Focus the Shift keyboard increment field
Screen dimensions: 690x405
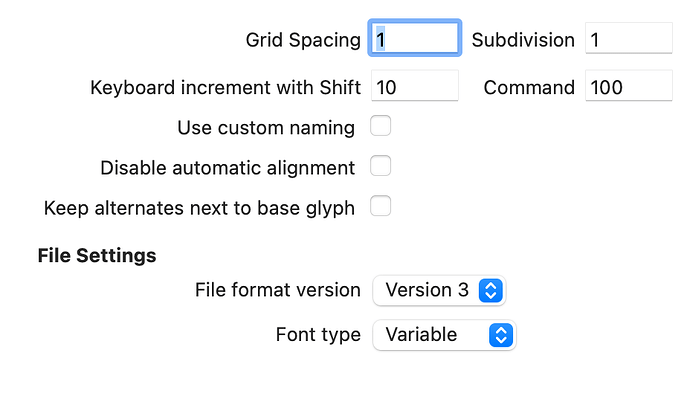tap(415, 87)
